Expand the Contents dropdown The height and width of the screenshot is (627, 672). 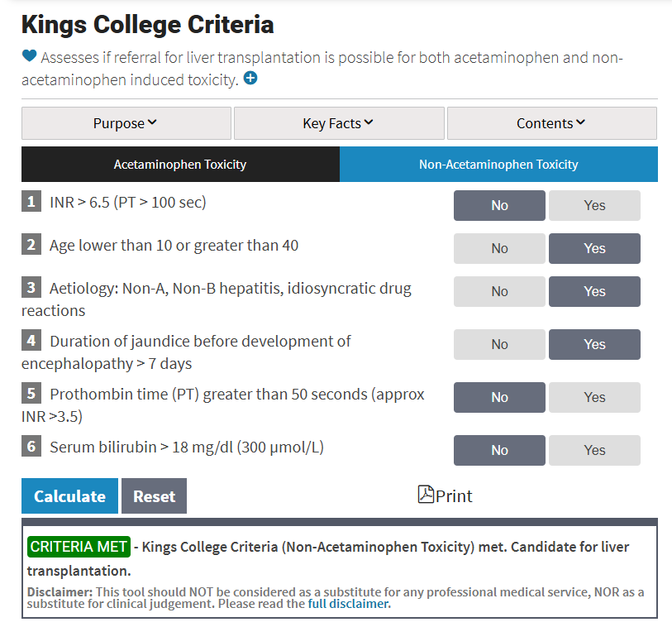[x=551, y=123]
